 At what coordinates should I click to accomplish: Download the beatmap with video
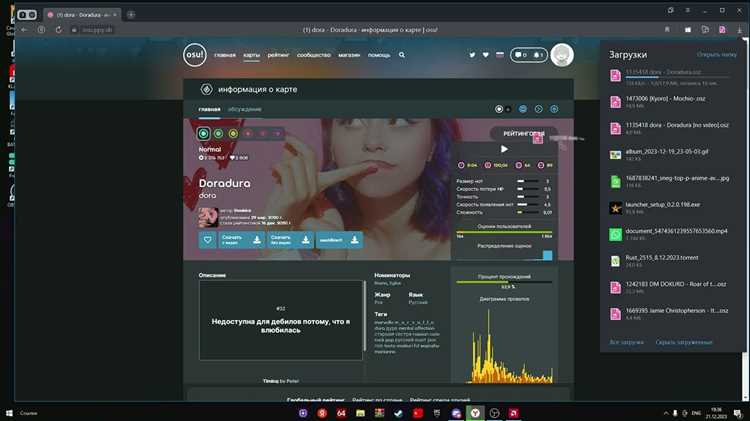(x=242, y=240)
